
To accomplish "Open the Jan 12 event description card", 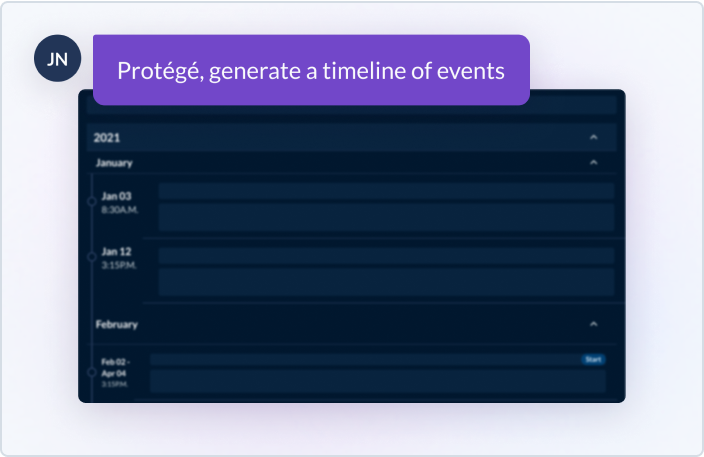I will [x=386, y=282].
